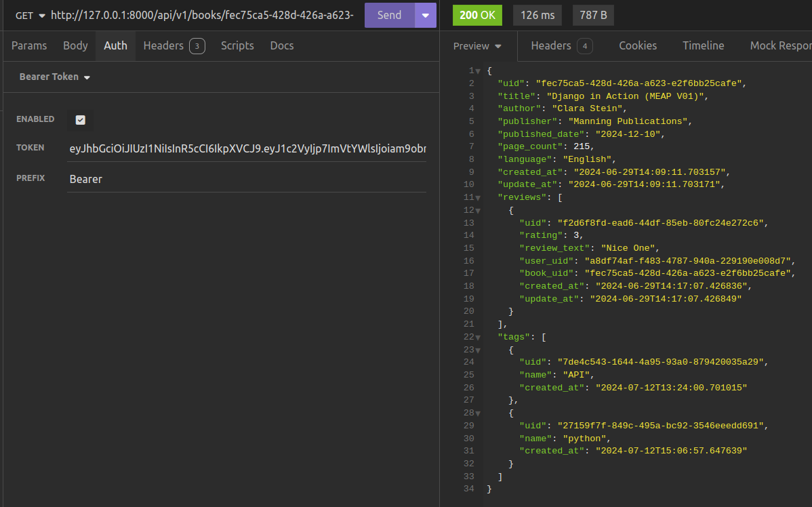Open the GET method dropdown
The height and width of the screenshot is (507, 812).
[x=30, y=16]
